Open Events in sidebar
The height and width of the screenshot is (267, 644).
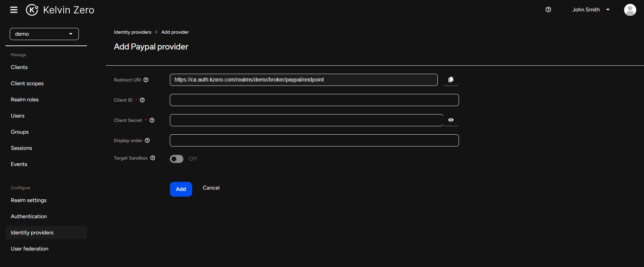19,164
